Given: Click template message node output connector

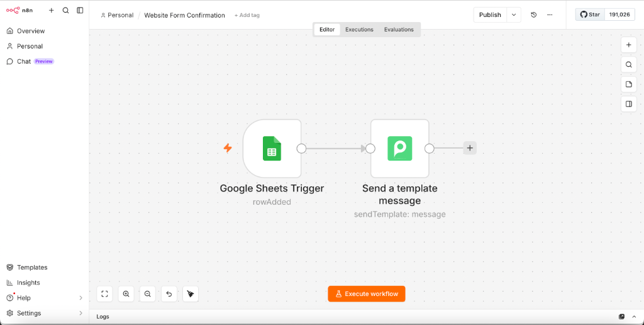Looking at the screenshot, I should (429, 149).
